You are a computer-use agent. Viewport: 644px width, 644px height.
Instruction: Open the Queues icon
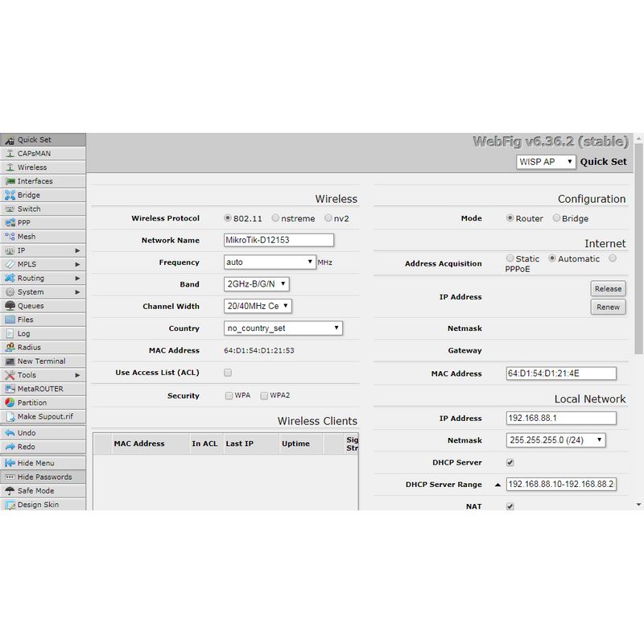tap(10, 306)
